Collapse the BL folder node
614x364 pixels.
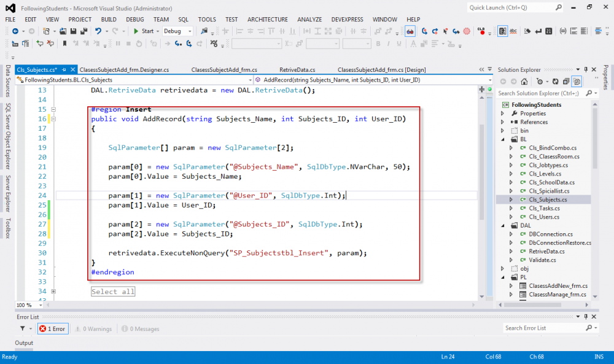point(503,139)
